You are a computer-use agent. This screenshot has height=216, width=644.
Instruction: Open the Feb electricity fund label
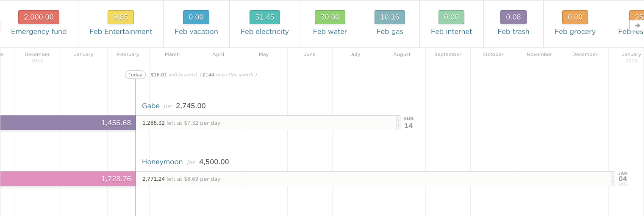click(265, 32)
